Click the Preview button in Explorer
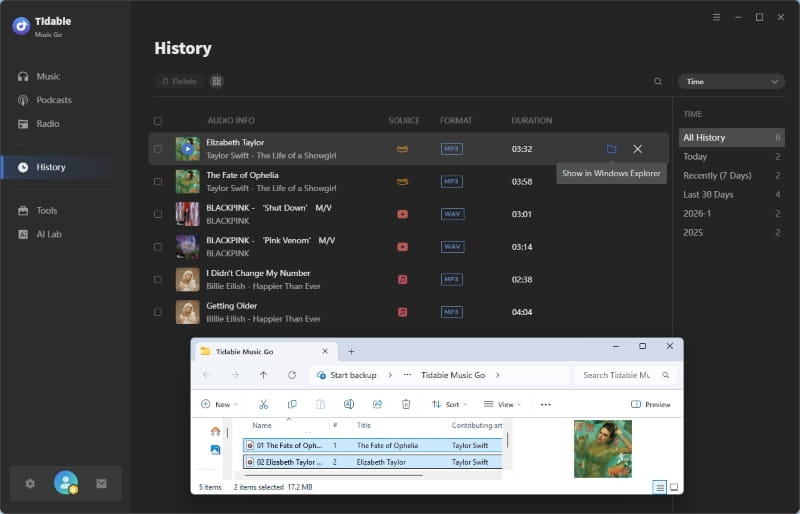Image resolution: width=800 pixels, height=514 pixels. tap(651, 404)
